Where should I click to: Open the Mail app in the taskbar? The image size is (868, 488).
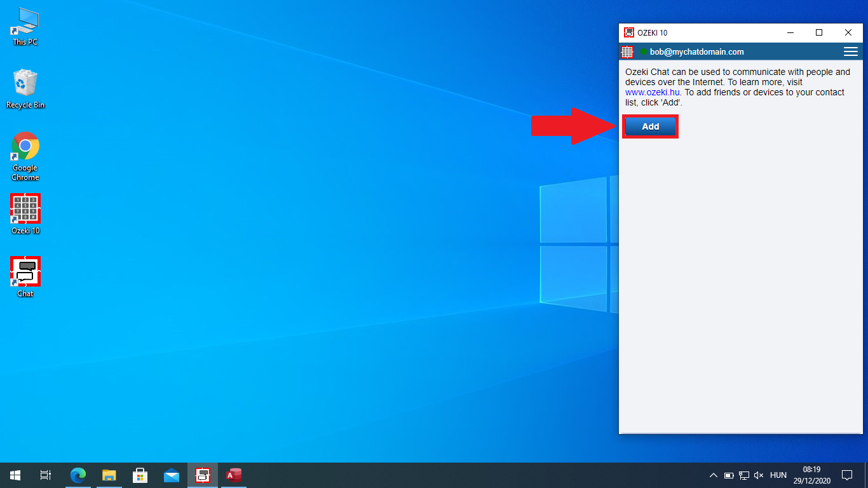[171, 475]
